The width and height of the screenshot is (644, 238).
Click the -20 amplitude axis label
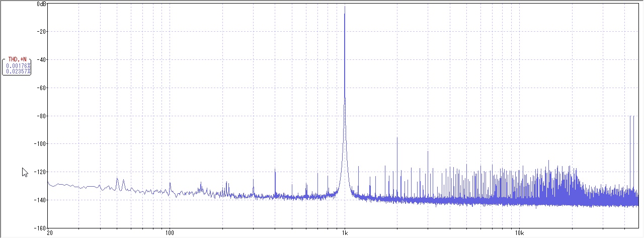[42, 32]
